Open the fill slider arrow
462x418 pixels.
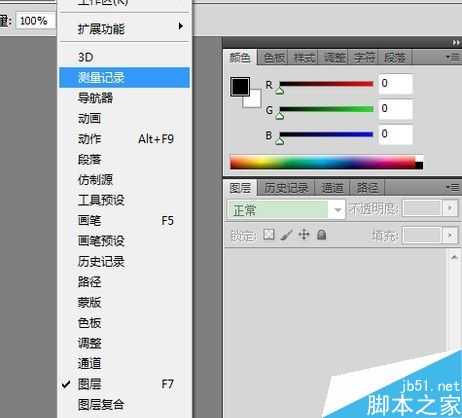point(450,236)
